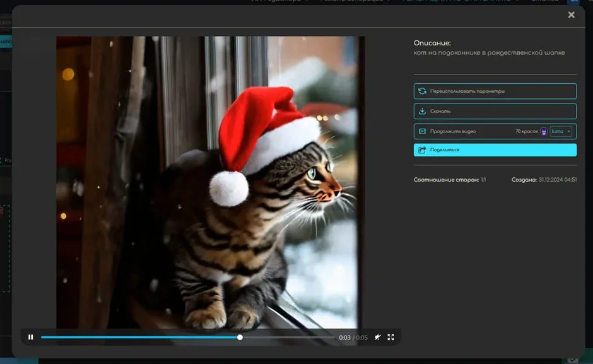Open the luma model dropdown
Viewport: 593px width, 364px height.
[561, 131]
